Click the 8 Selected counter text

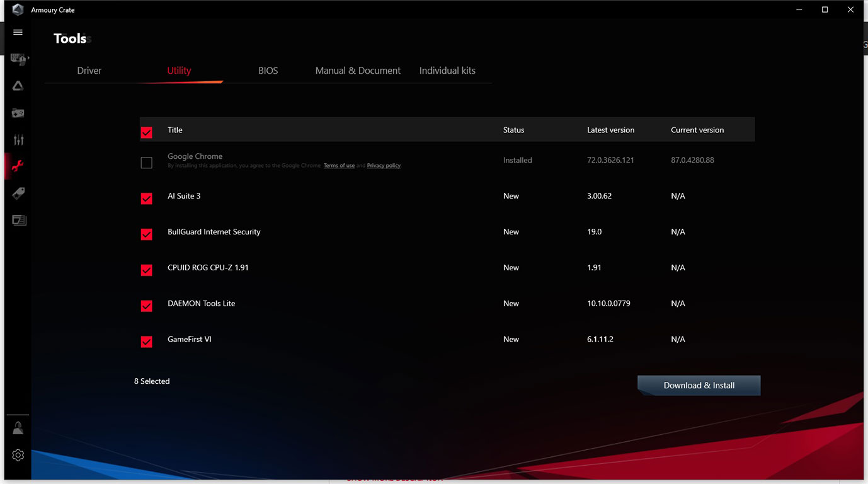pos(152,381)
